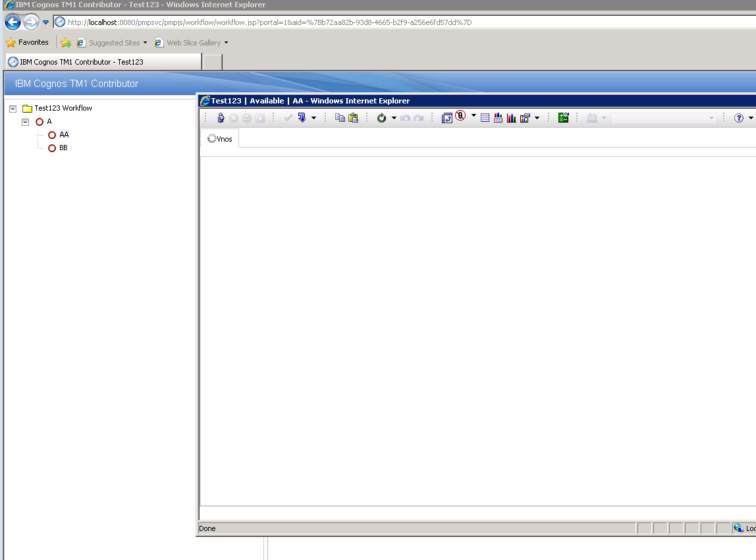756x560 pixels.
Task: Click the Export to Excel icon
Action: 563,118
